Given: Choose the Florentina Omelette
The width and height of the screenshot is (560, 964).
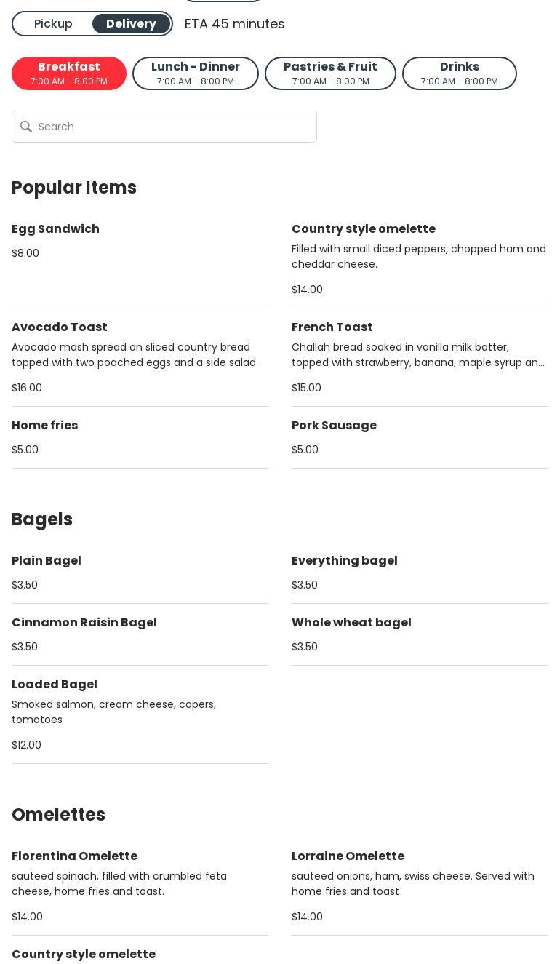Looking at the screenshot, I should click(x=75, y=856).
